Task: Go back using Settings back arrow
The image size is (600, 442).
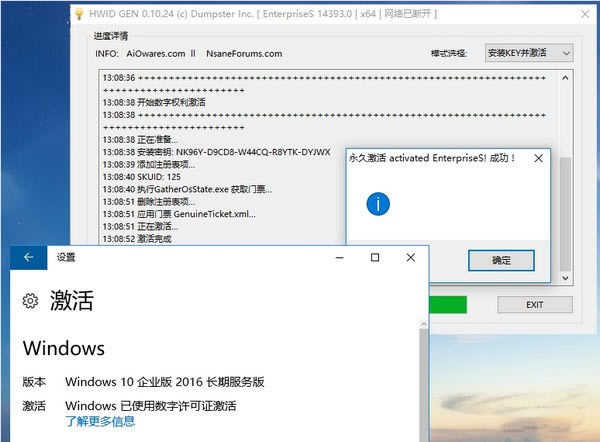Action: click(x=28, y=258)
